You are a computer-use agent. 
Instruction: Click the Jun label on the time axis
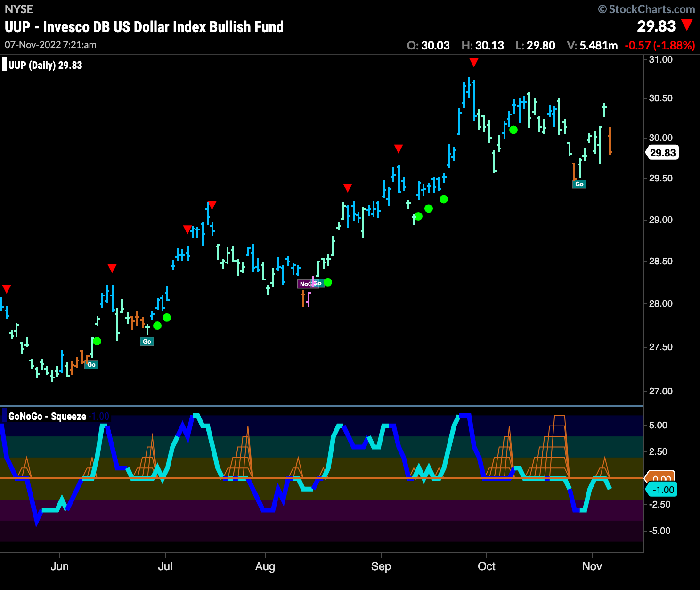pos(60,566)
